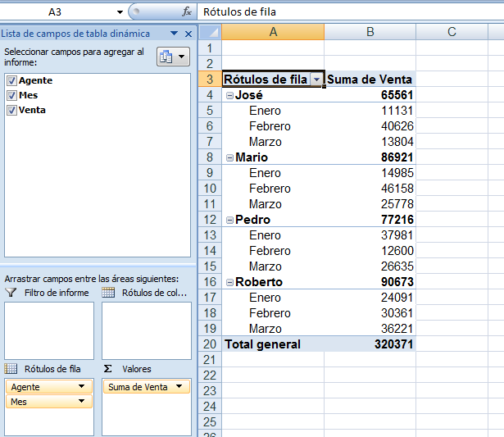The width and height of the screenshot is (504, 437).
Task: Close the pivot table field list pane
Action: [x=188, y=34]
